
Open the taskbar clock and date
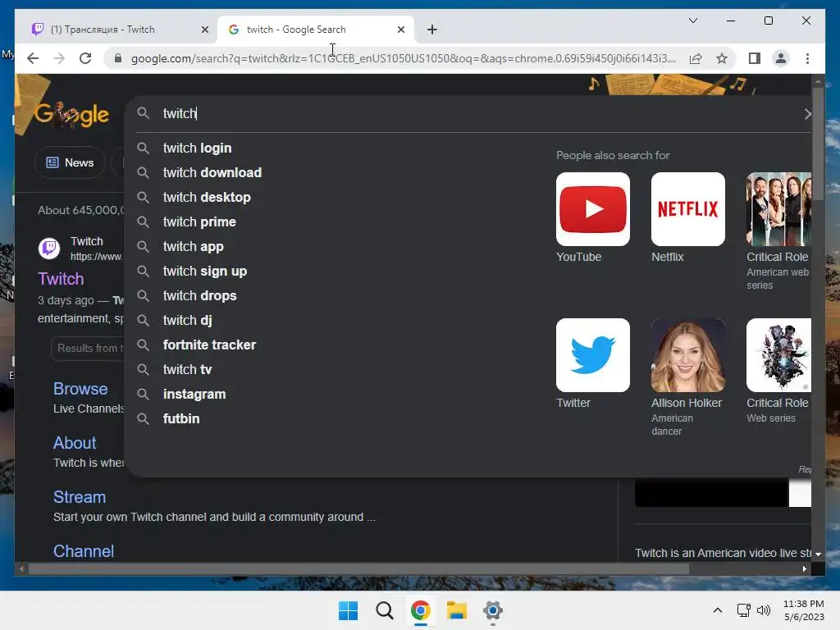coord(804,610)
